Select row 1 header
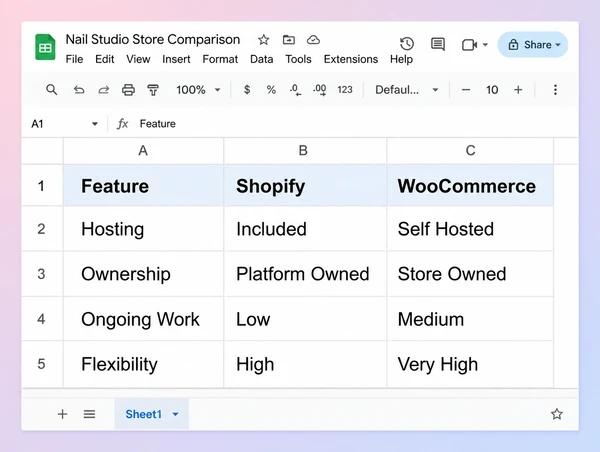Image resolution: width=600 pixels, height=452 pixels. click(x=42, y=186)
